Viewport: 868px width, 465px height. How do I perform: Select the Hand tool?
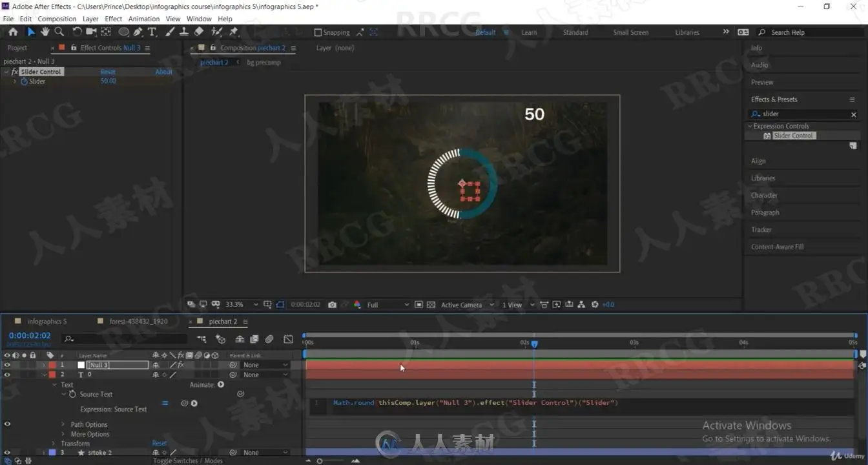(x=45, y=32)
